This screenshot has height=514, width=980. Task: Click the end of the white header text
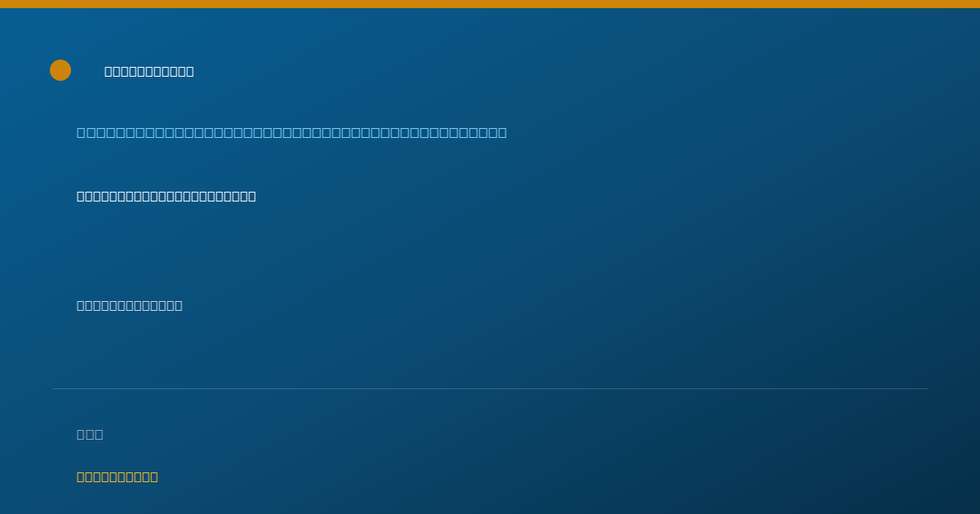(189, 71)
